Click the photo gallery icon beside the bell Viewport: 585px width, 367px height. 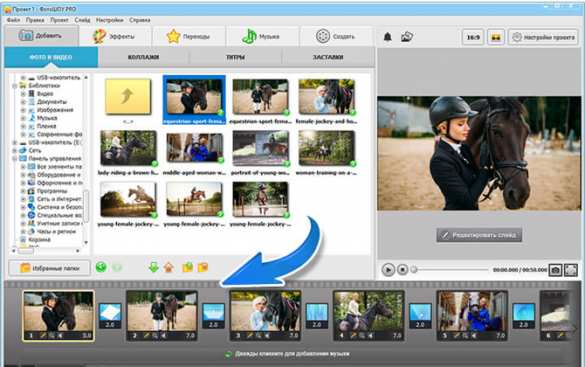[x=407, y=37]
